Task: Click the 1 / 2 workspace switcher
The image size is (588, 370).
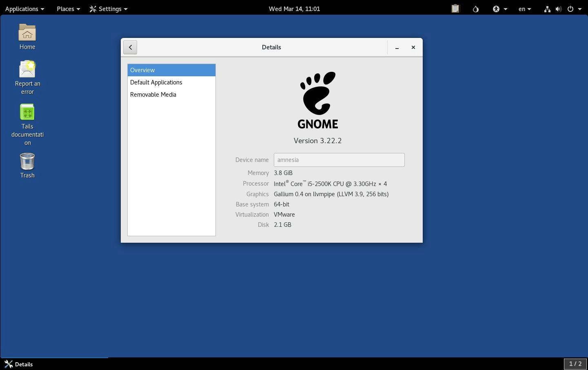Action: (575, 363)
